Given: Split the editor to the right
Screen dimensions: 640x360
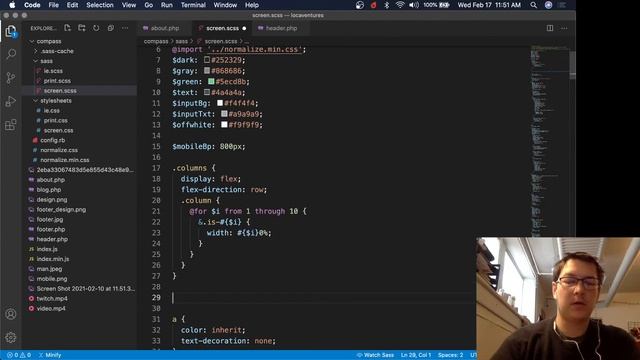Looking at the screenshot, I should pos(550,28).
